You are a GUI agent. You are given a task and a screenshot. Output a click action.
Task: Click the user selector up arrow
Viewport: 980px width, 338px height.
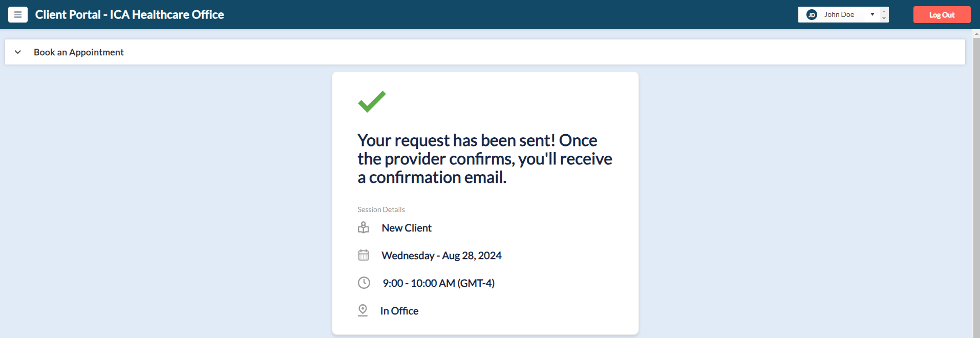pos(884,11)
